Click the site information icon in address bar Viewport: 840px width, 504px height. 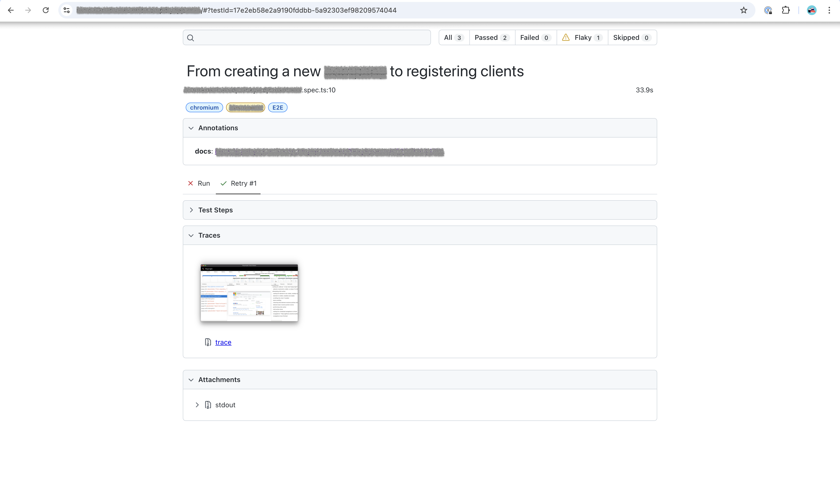67,10
